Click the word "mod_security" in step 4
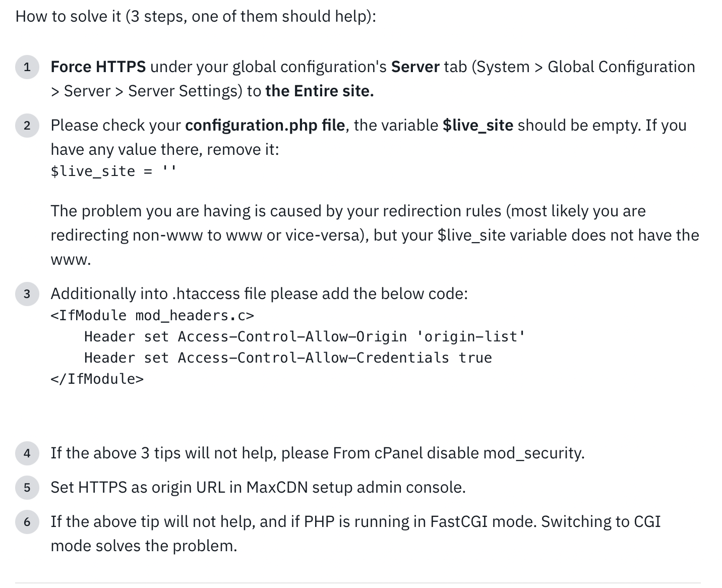Screen dimensions: 722x588 532,453
